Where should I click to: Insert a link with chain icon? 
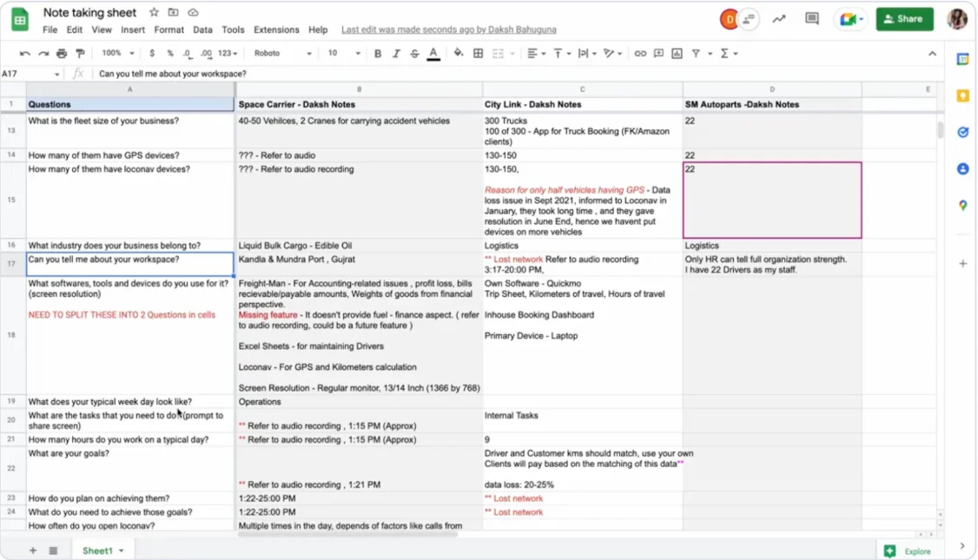click(640, 54)
